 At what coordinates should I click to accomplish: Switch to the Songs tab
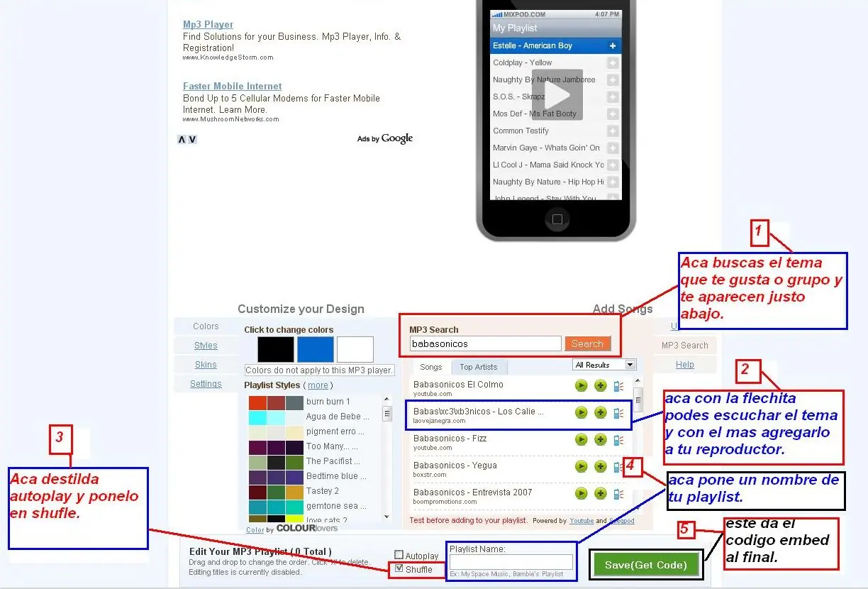430,367
